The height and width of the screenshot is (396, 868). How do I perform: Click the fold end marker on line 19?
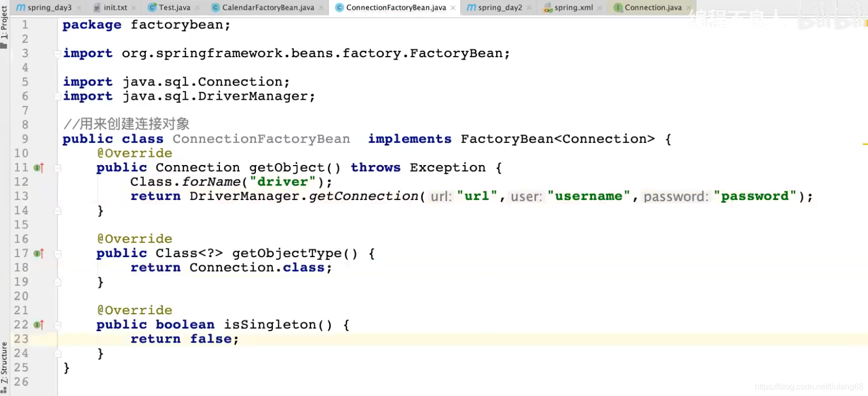click(x=58, y=282)
